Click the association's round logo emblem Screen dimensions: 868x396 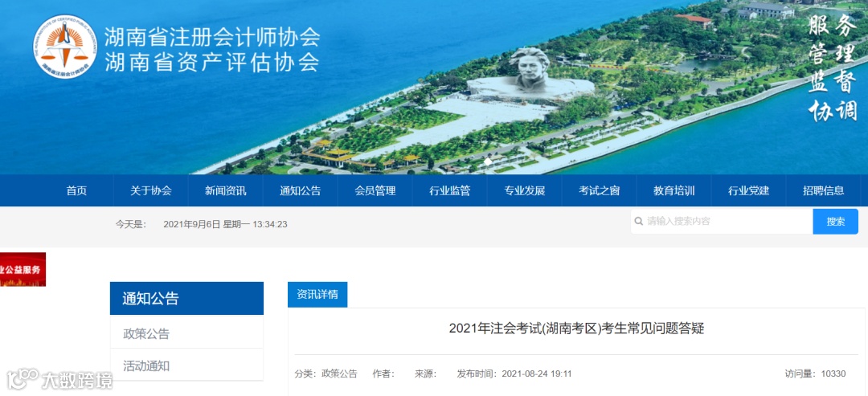click(x=65, y=47)
